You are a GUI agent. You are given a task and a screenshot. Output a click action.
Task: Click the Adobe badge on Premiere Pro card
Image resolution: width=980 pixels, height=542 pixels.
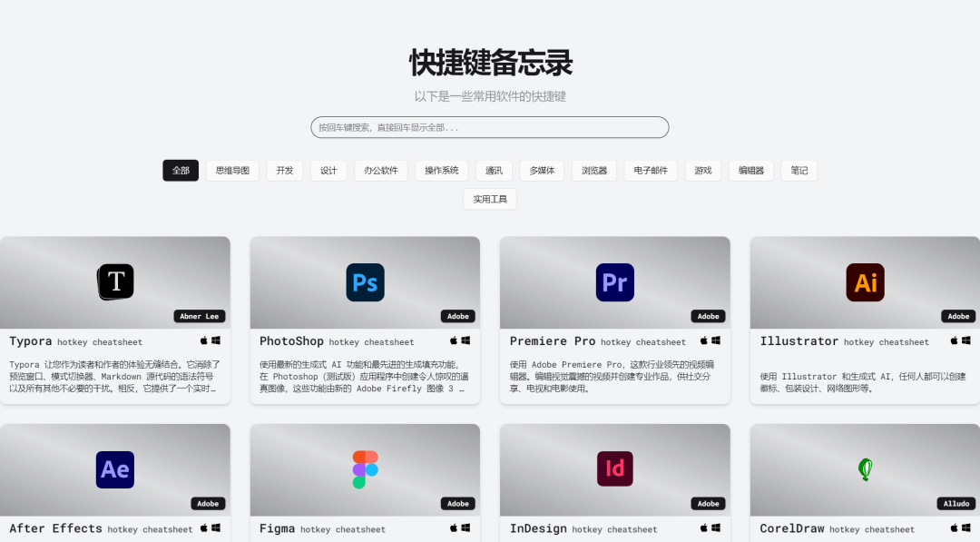(x=708, y=316)
